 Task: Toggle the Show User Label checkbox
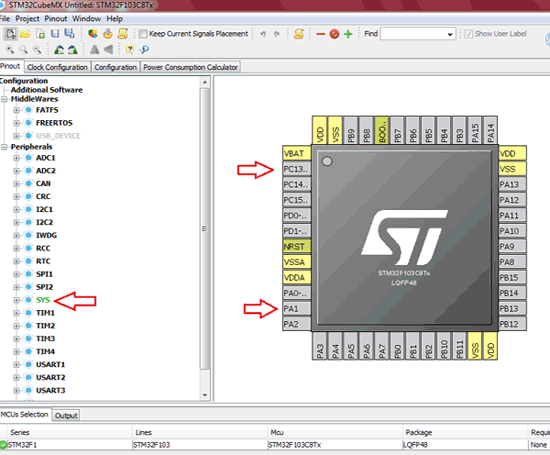tap(469, 34)
